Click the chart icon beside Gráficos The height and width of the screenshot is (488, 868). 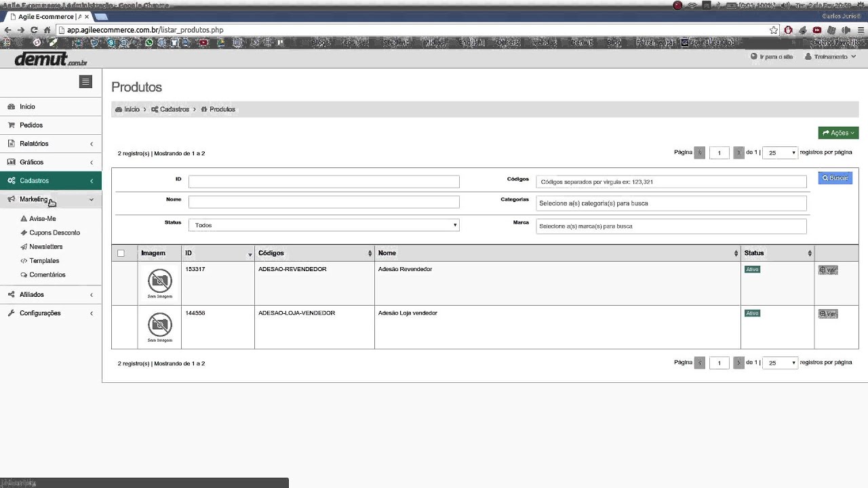click(11, 162)
